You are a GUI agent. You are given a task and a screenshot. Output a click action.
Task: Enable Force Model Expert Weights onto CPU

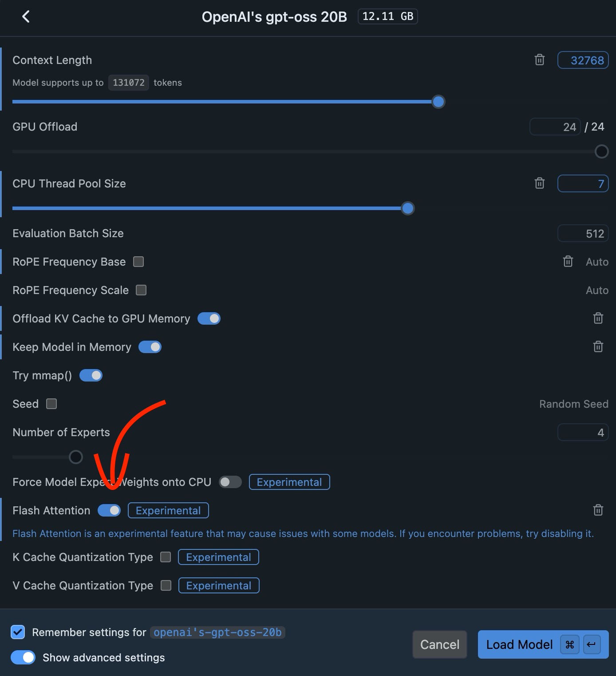230,482
